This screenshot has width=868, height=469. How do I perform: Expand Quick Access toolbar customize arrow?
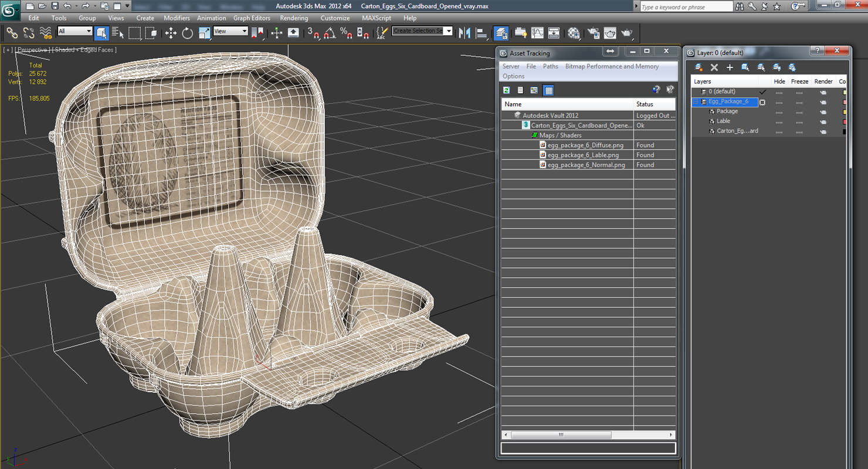pyautogui.click(x=127, y=6)
